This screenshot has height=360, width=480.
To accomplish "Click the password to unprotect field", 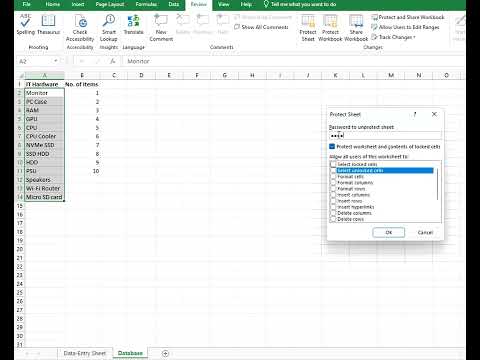I will coord(385,135).
